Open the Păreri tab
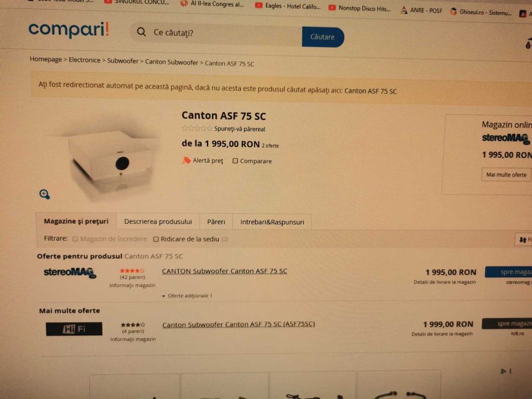 (x=216, y=222)
